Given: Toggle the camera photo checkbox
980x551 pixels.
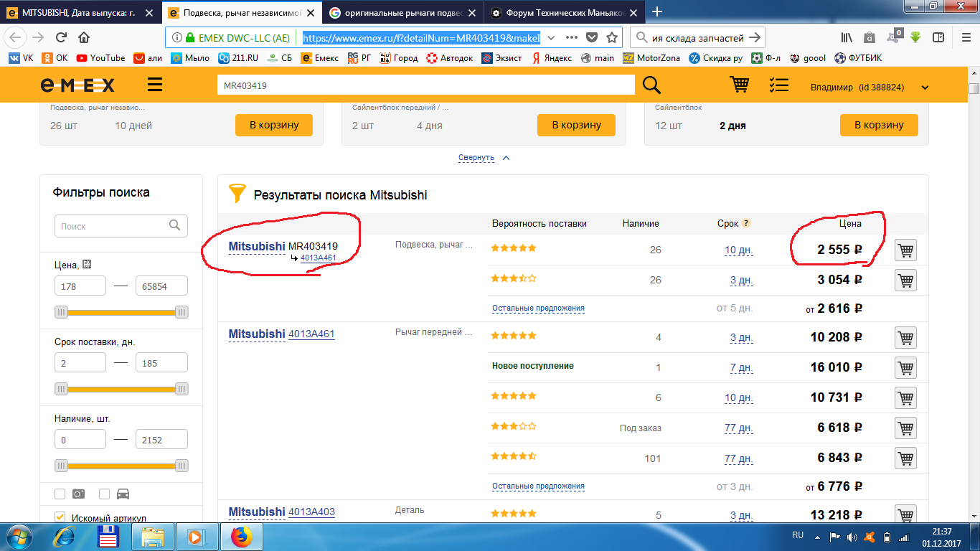Looking at the screenshot, I should [60, 494].
